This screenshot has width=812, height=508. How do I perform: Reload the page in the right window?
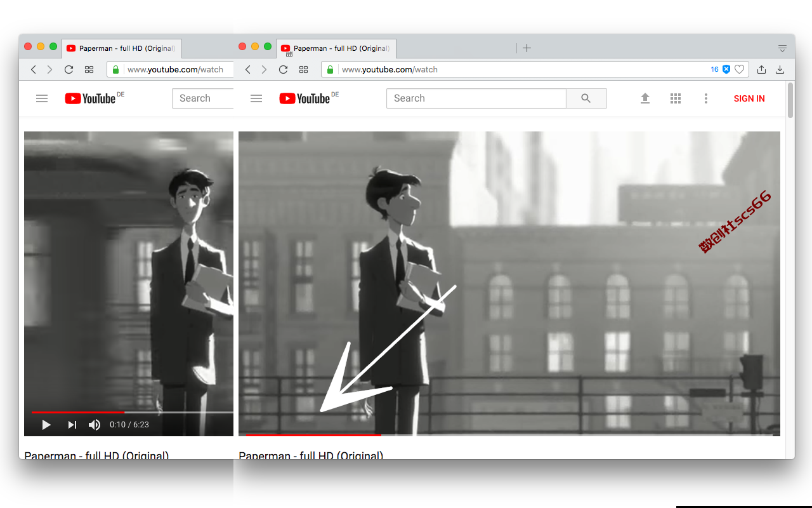(283, 69)
